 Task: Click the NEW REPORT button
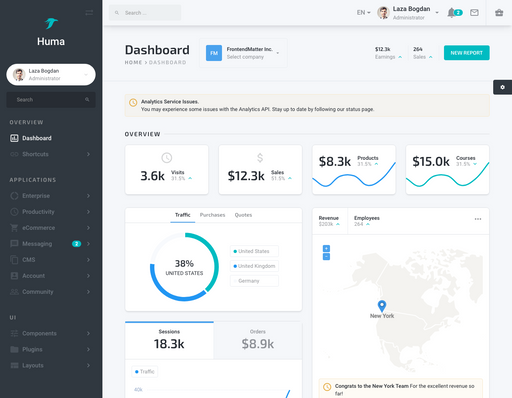[x=467, y=53]
